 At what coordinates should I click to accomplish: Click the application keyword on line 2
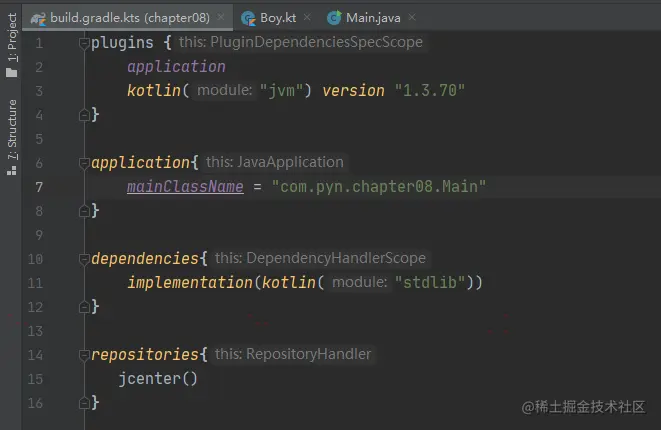(176, 67)
